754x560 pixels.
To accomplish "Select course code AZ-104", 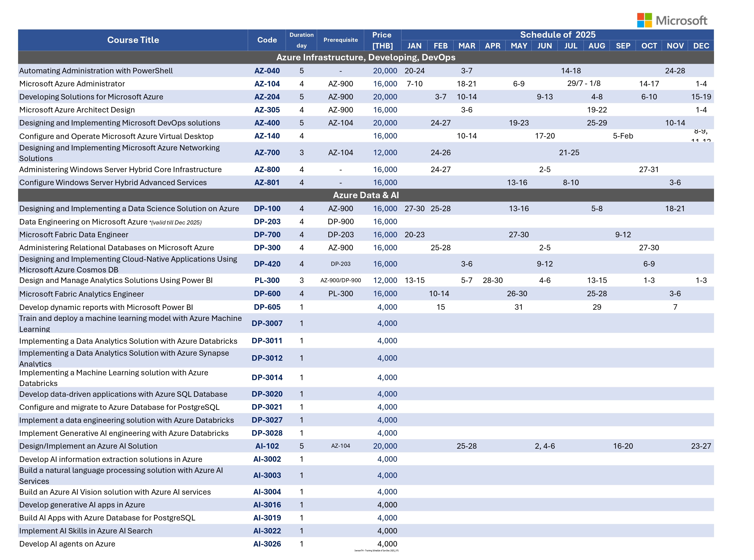I will coord(267,84).
